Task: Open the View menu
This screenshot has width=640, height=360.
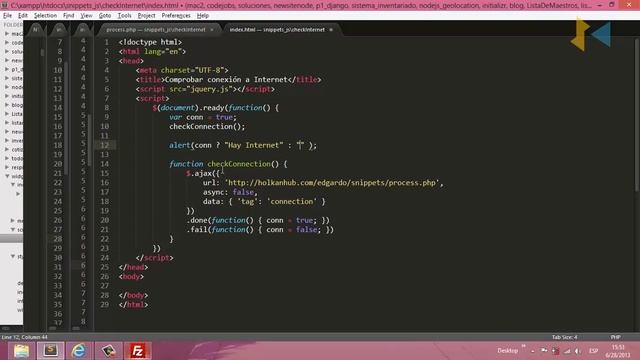Action: (86, 16)
